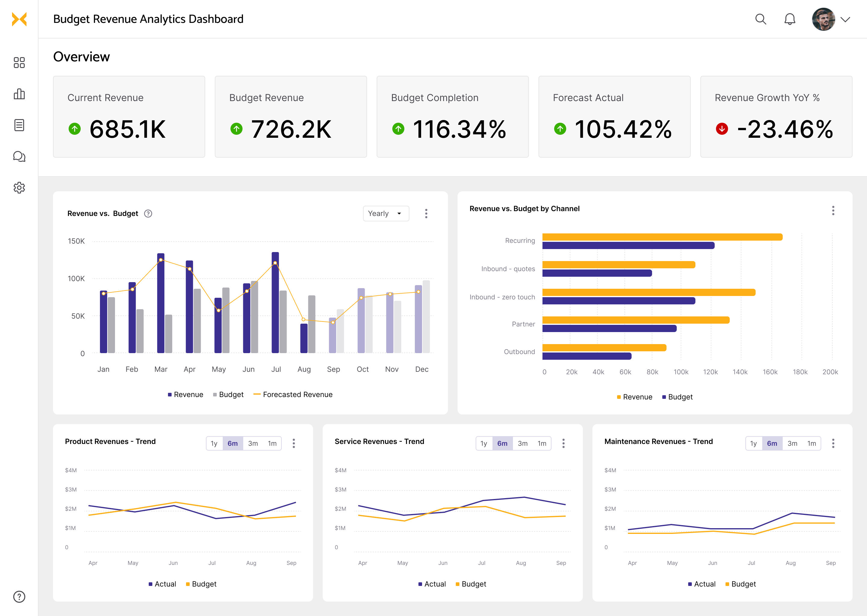Screen dimensions: 867x616
Task: Click the orange Revenue legend swatch in channel chart
Action: [619, 397]
